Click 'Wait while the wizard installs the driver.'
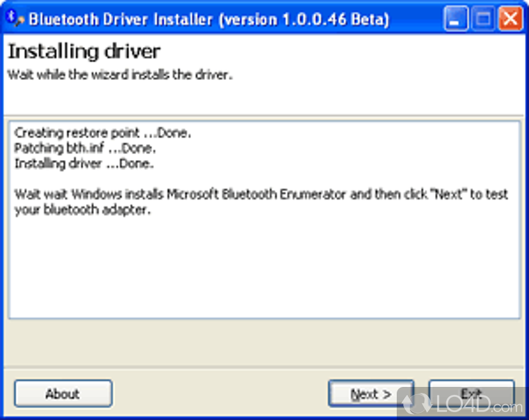Viewport: 529px width, 420px height. tap(120, 75)
